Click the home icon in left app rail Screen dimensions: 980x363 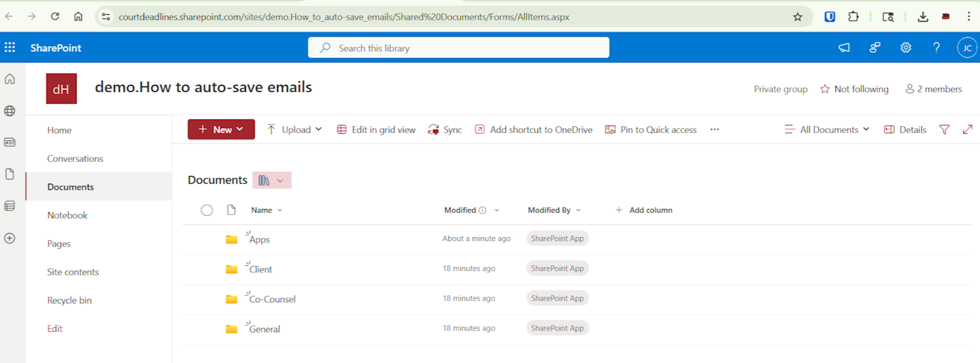[10, 79]
